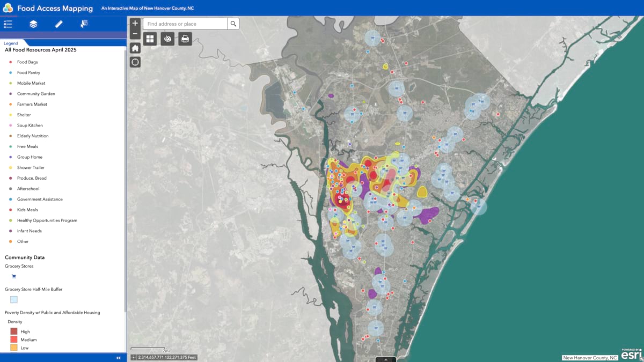Click the Esri logo in map corner

(x=631, y=354)
